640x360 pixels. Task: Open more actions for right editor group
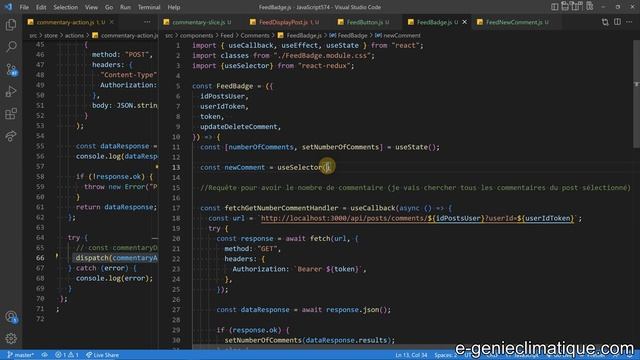[x=629, y=22]
